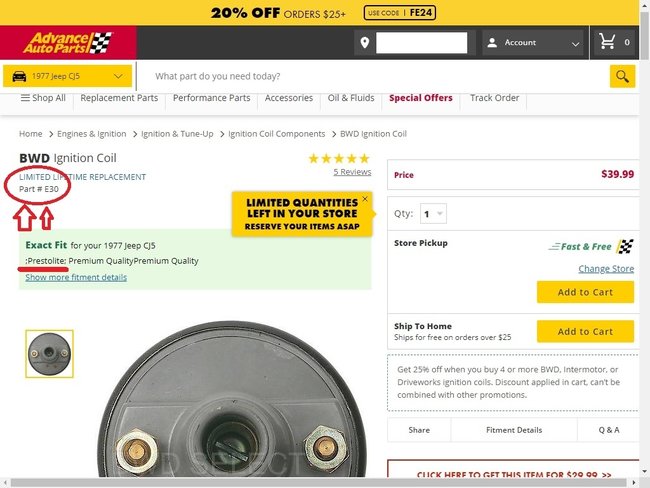650x488 pixels.
Task: Click the store location pin icon
Action: [x=365, y=42]
